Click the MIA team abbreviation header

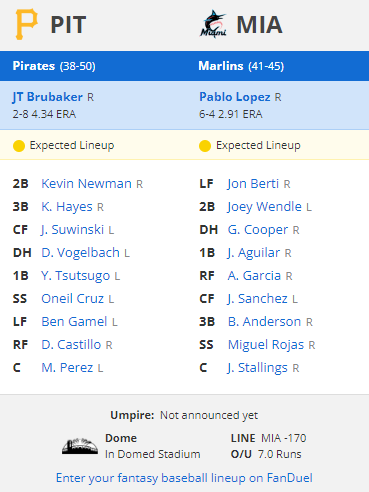259,24
